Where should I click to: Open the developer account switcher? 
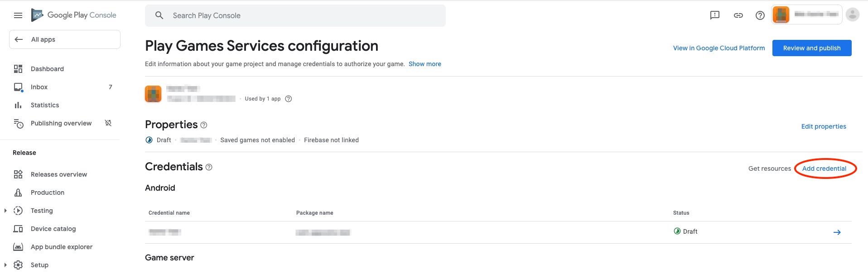click(x=806, y=14)
